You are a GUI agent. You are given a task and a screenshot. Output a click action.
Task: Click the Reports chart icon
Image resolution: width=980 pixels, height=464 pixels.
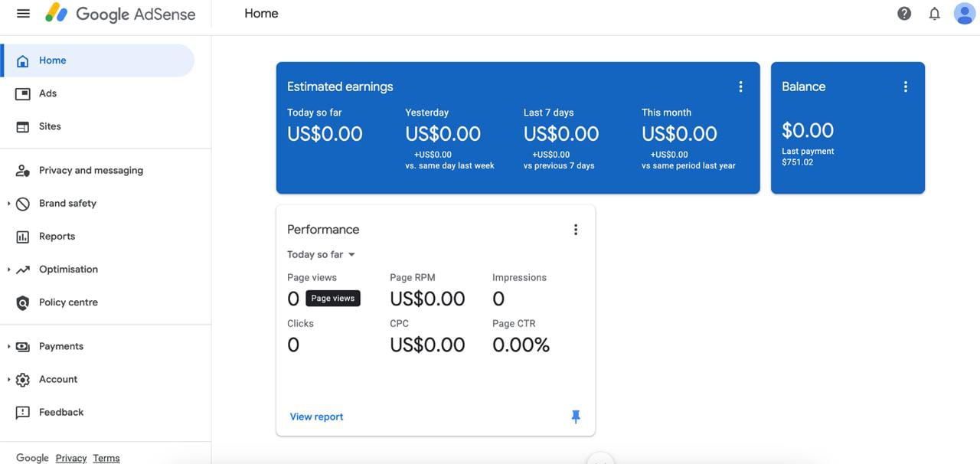[23, 237]
